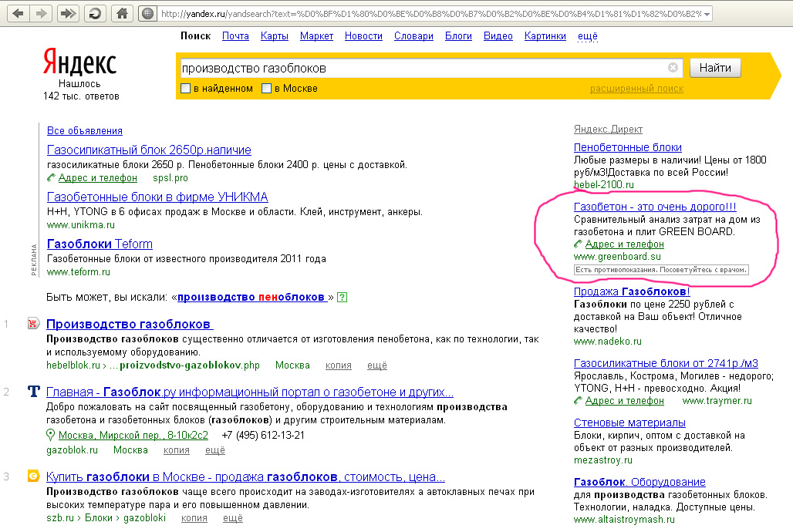Image resolution: width=793 pixels, height=532 pixels.
Task: Click the suggested query 'производство пеноблоков'
Action: point(252,297)
